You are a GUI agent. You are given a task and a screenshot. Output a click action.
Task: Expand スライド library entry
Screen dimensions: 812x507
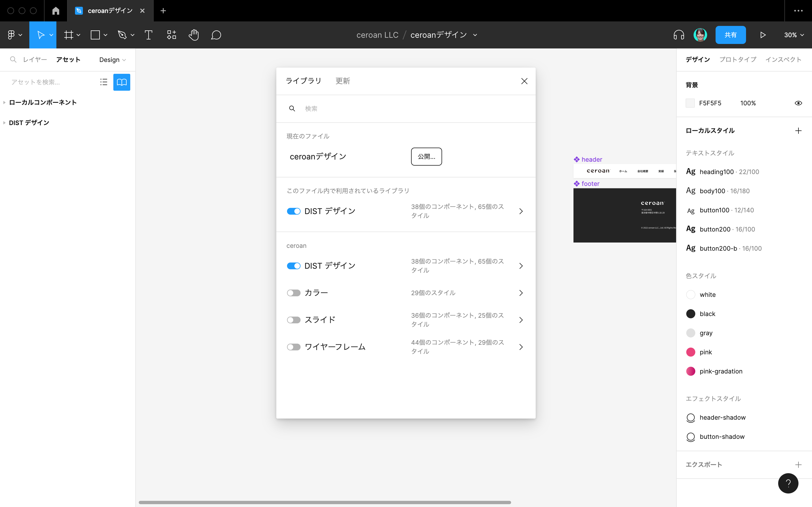point(521,319)
